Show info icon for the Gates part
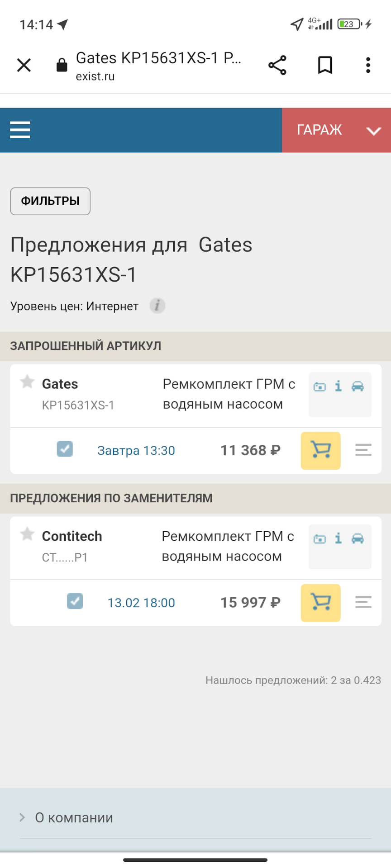 point(338,386)
